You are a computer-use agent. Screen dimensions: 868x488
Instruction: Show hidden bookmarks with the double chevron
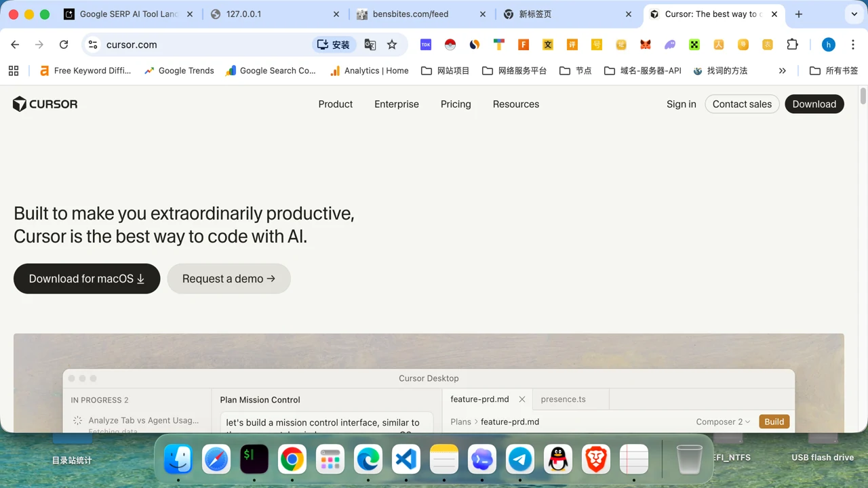click(782, 70)
